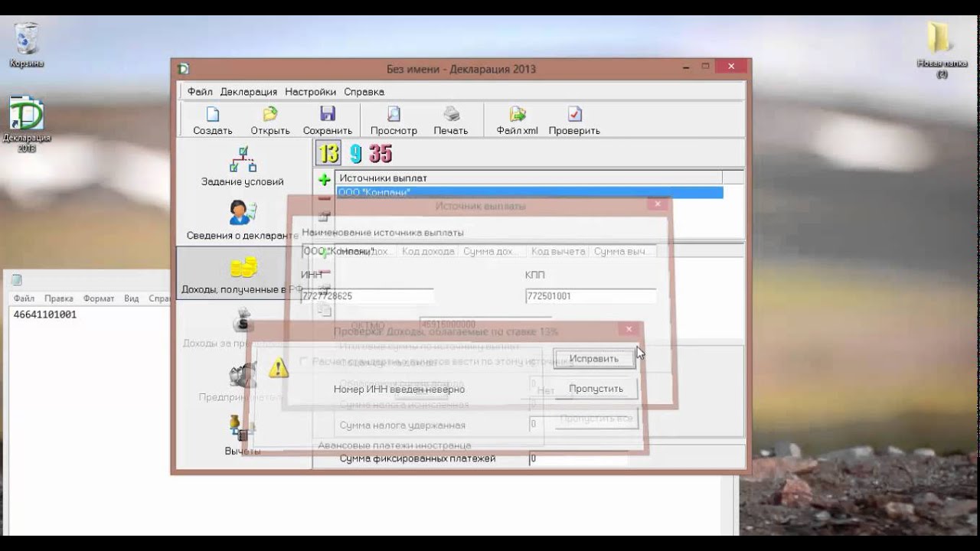Image resolution: width=980 pixels, height=551 pixels.
Task: Click Декларация app icon in title bar
Action: 183,69
